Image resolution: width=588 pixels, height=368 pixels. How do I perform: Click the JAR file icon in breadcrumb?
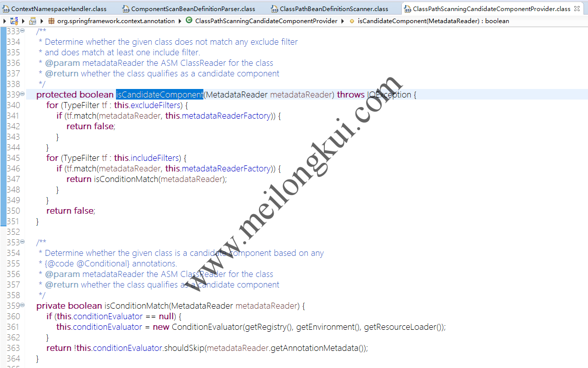[33, 21]
